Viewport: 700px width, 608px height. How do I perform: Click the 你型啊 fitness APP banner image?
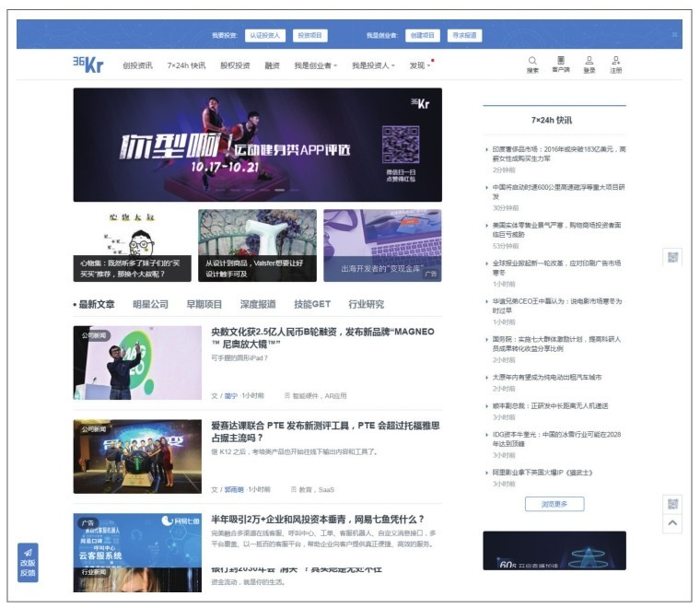[x=257, y=145]
